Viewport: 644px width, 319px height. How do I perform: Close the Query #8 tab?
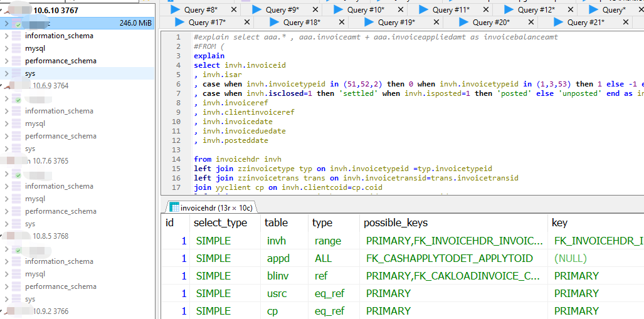234,9
